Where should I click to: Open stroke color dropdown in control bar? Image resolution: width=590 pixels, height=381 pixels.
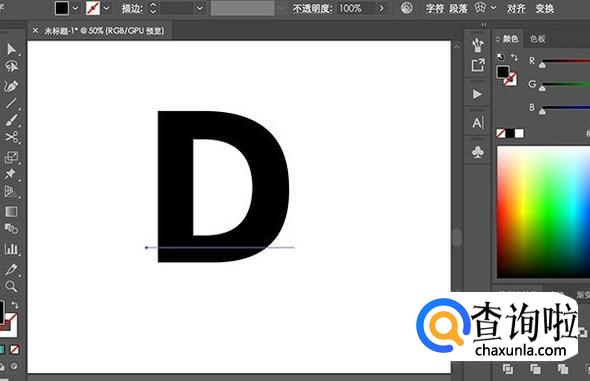(106, 8)
